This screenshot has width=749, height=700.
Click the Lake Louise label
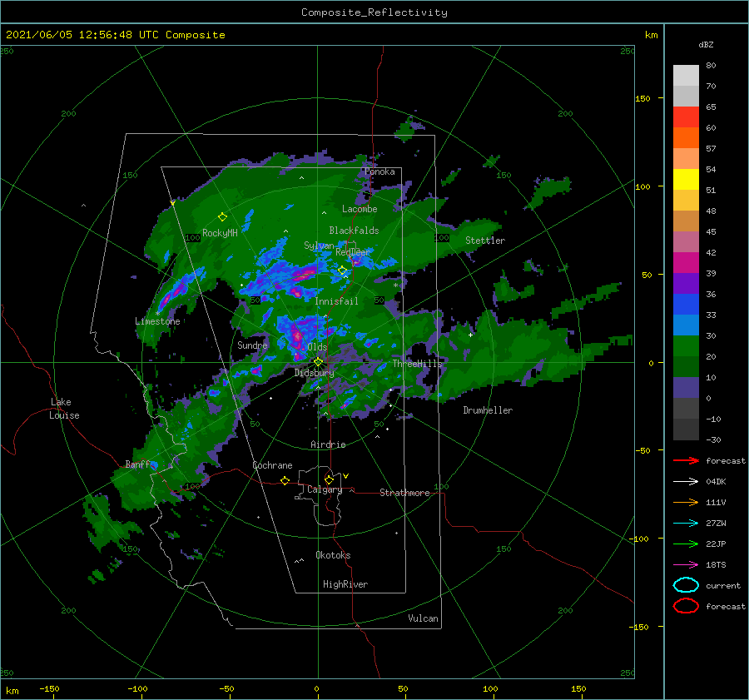[x=64, y=409]
